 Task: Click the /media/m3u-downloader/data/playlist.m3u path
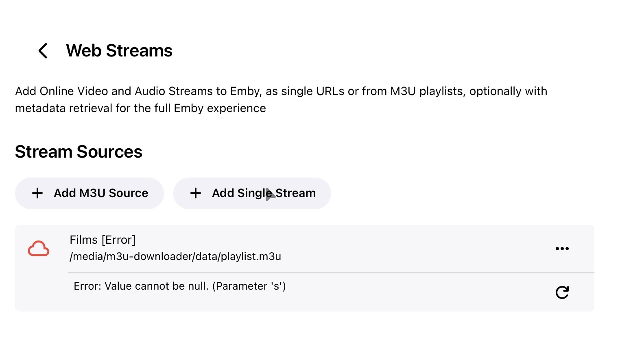coord(175,257)
